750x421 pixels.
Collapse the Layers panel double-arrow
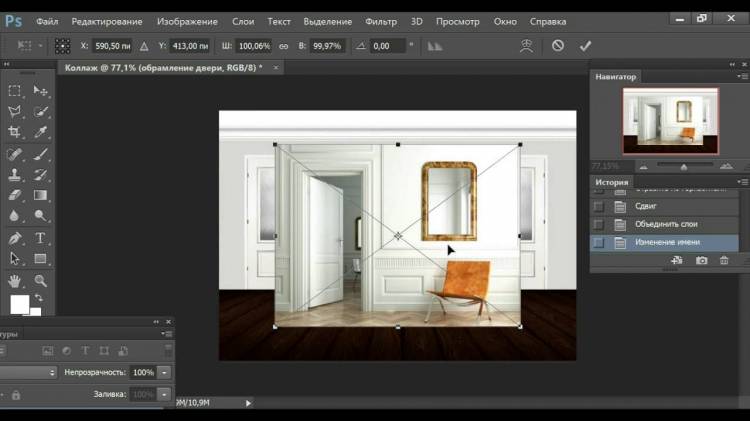156,322
